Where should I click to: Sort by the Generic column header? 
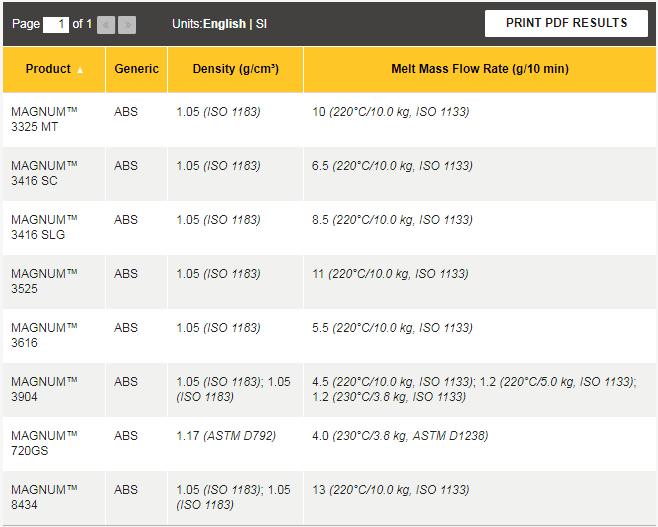tap(136, 69)
